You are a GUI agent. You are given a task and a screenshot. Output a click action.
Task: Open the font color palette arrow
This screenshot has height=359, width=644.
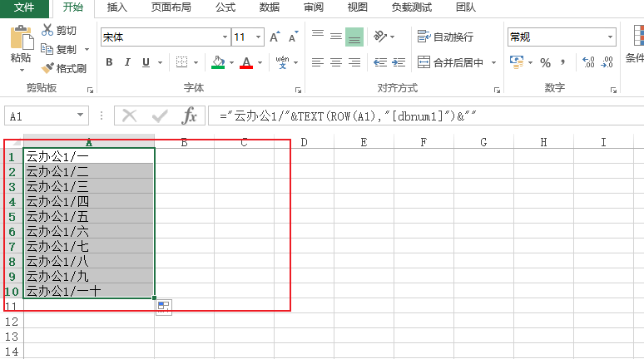(260, 63)
